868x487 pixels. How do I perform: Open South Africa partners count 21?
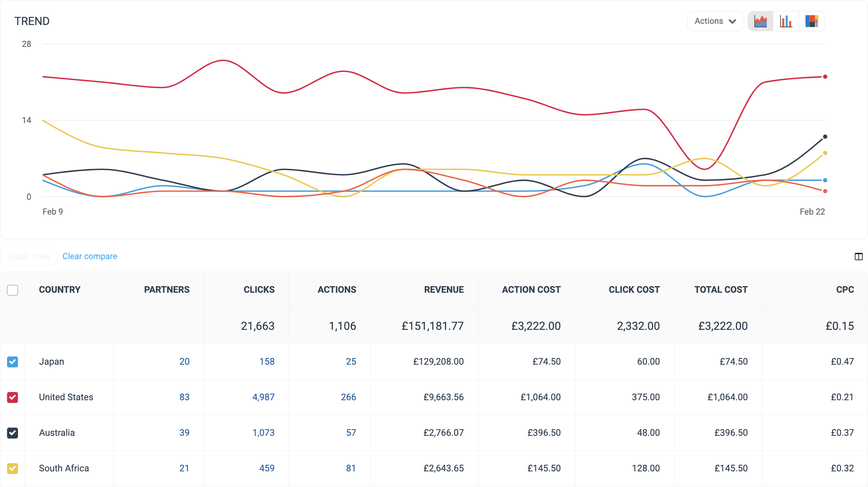point(184,468)
